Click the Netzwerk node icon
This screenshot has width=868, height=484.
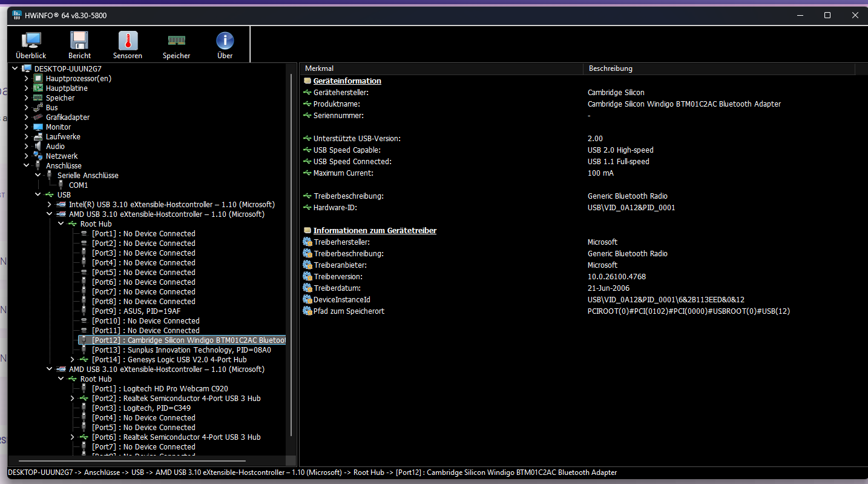[38, 156]
